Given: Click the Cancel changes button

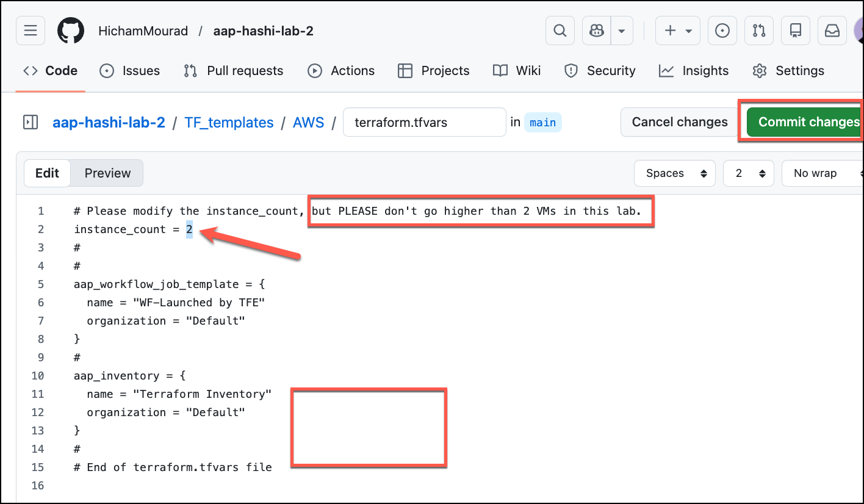Looking at the screenshot, I should point(680,122).
